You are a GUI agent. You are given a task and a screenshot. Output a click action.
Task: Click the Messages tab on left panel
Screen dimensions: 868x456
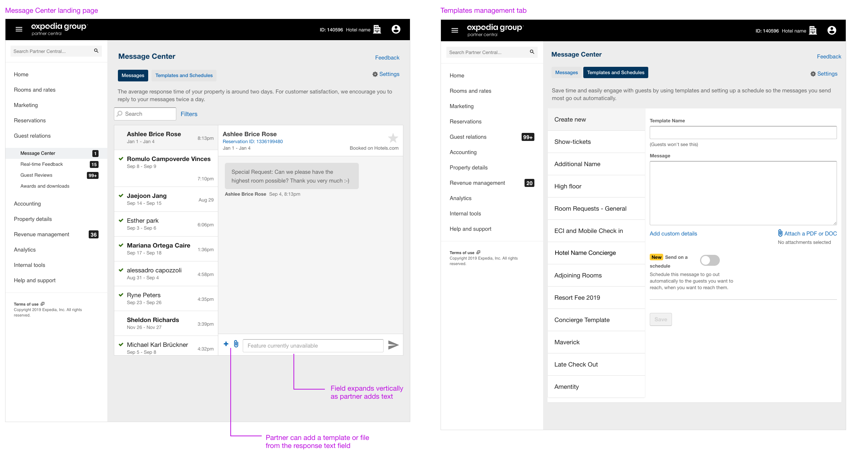pos(132,74)
